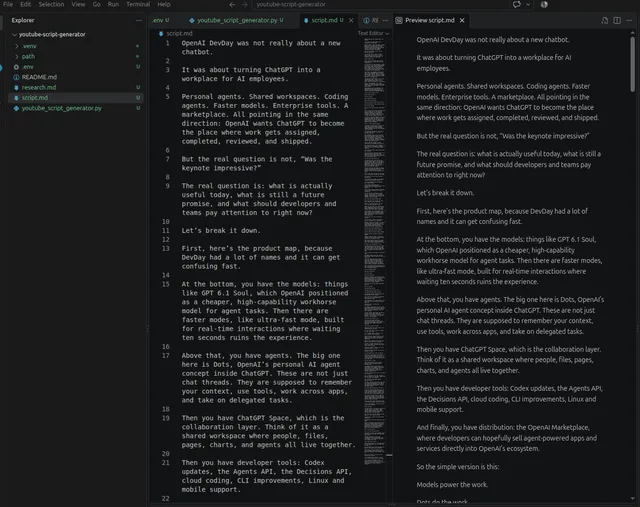The image size is (640, 507).
Task: Click the show source icon in preview toolbar
Action: coord(604,20)
